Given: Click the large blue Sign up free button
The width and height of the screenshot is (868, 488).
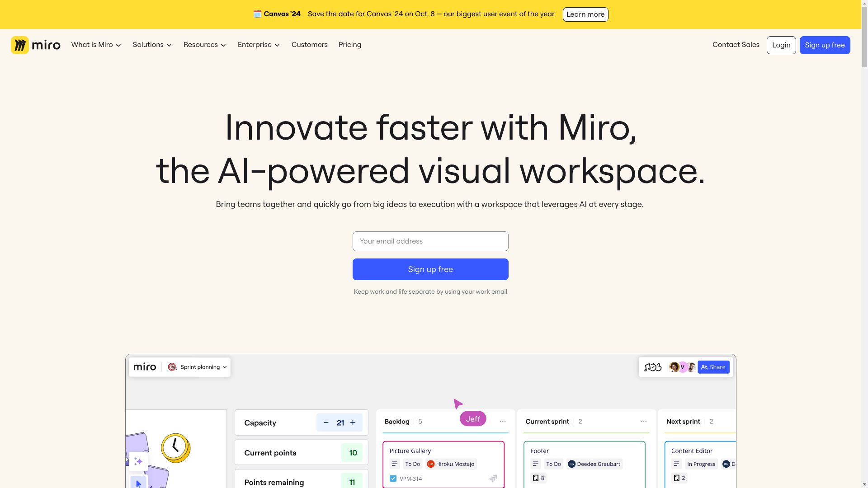Looking at the screenshot, I should tap(430, 269).
